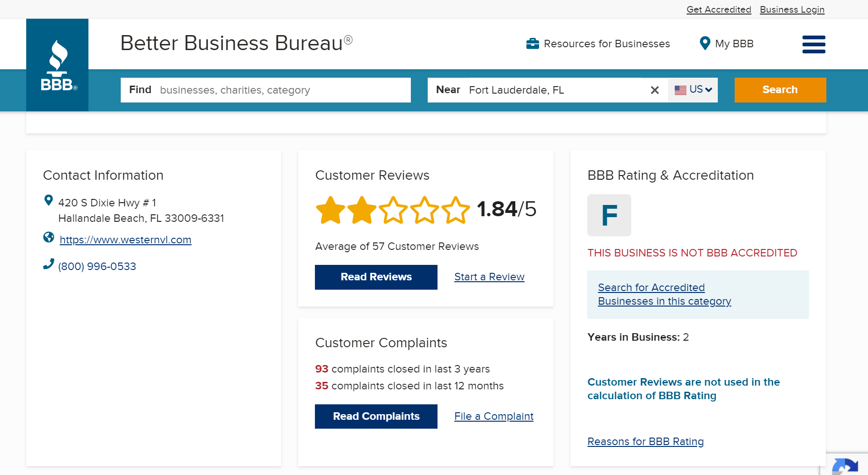Click the briefcase icon for business resources

click(532, 44)
